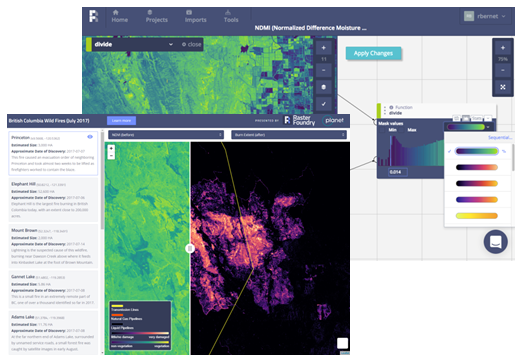Click the Raster Foundry logo in navbar

coord(94,16)
